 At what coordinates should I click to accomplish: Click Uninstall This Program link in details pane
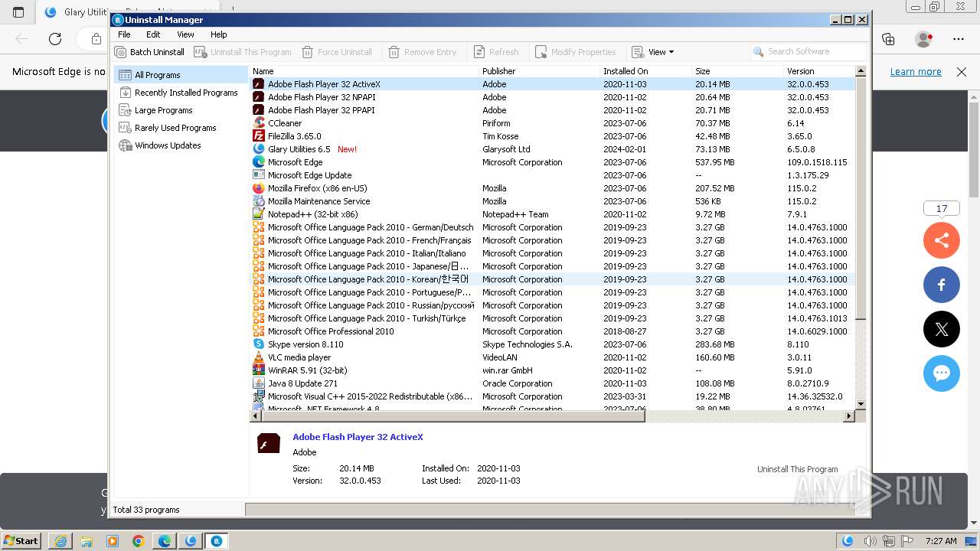pyautogui.click(x=797, y=469)
